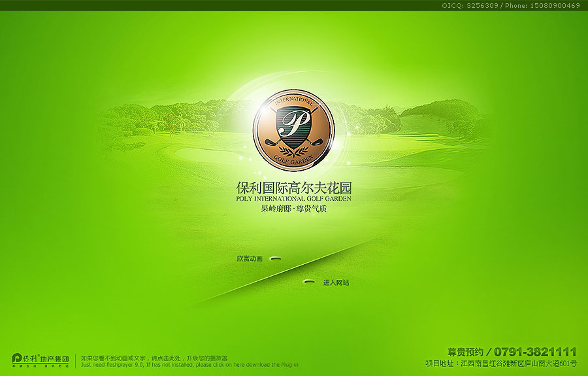Click the golf hole beside 进入网站
This screenshot has width=588, height=376.
pos(310,281)
